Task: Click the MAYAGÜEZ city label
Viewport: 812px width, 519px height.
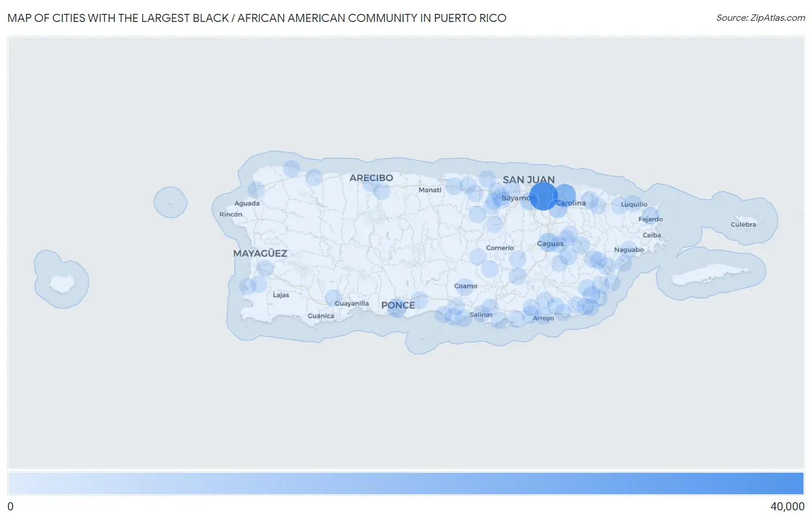Action: [260, 253]
